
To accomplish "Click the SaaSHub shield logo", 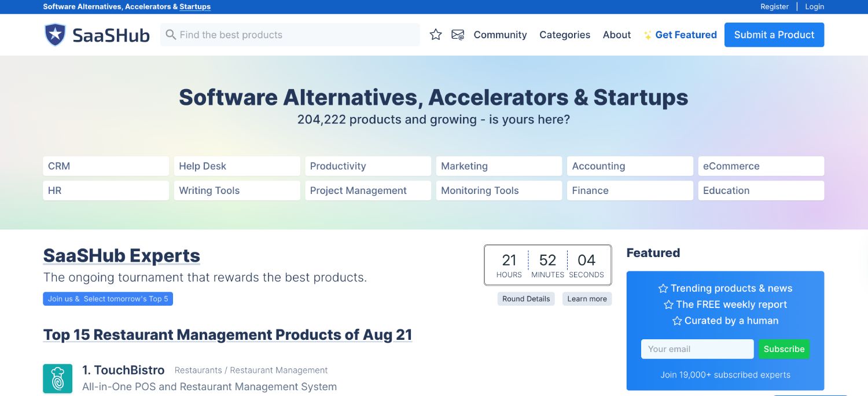I will tap(56, 35).
